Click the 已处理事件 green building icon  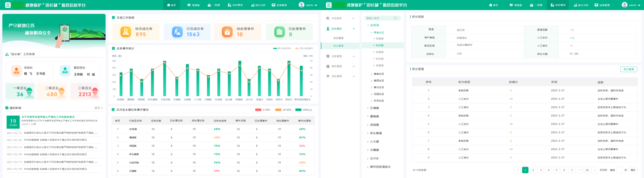tap(279, 32)
